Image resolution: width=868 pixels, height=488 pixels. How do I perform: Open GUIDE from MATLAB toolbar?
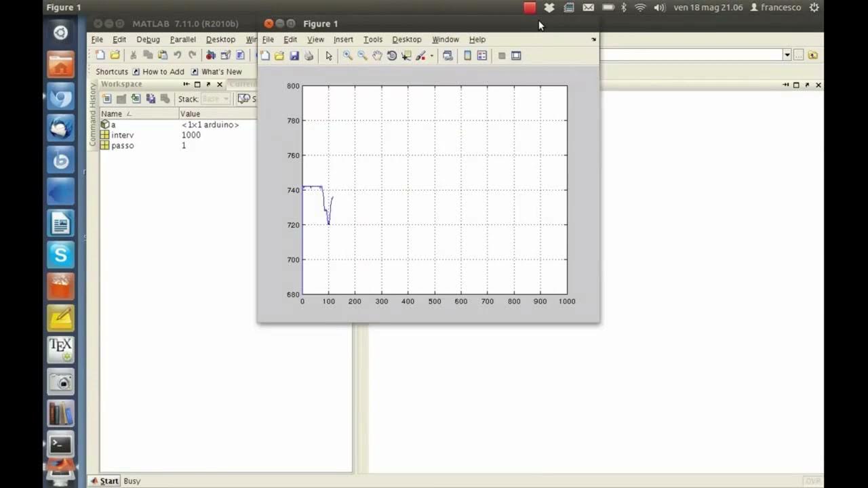[226, 55]
